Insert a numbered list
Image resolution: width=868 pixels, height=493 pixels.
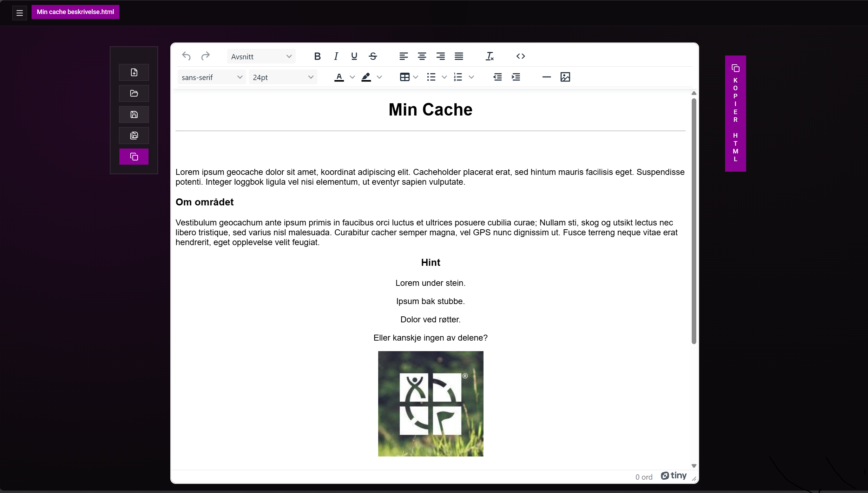coord(458,77)
